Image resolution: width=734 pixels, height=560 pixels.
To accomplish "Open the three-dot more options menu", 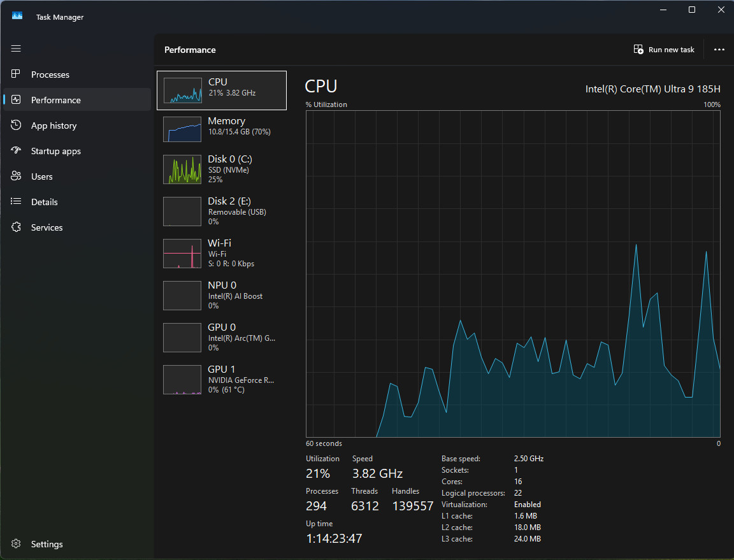I will point(719,50).
